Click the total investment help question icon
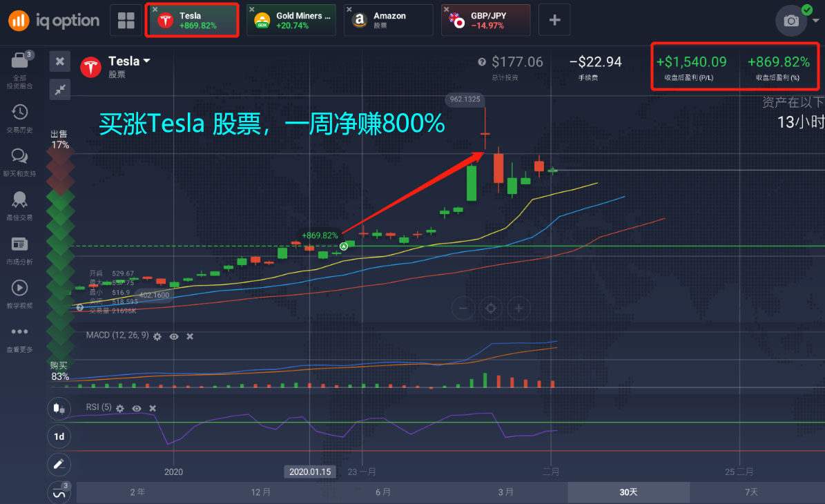Screen dimensions: 825x504 click(x=481, y=62)
